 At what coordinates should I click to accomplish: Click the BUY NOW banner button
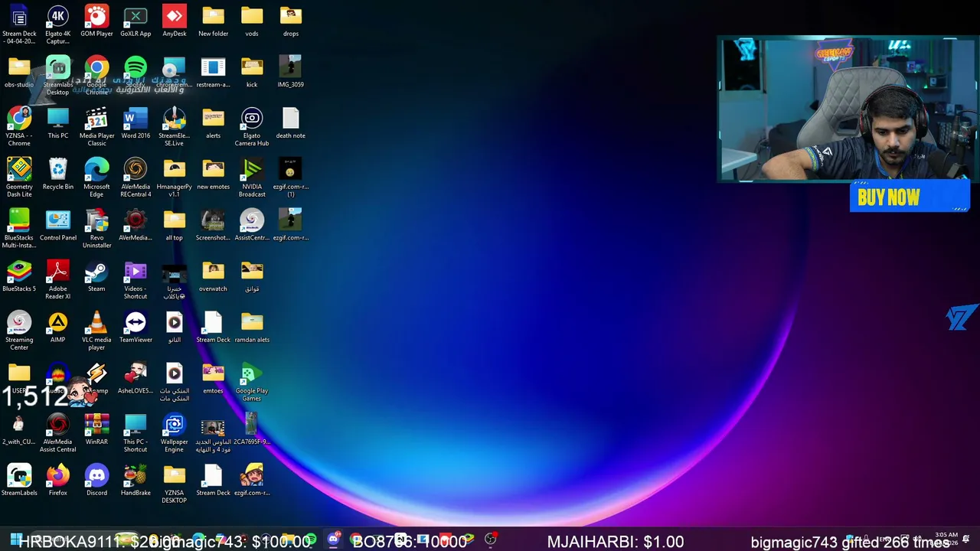tap(910, 197)
